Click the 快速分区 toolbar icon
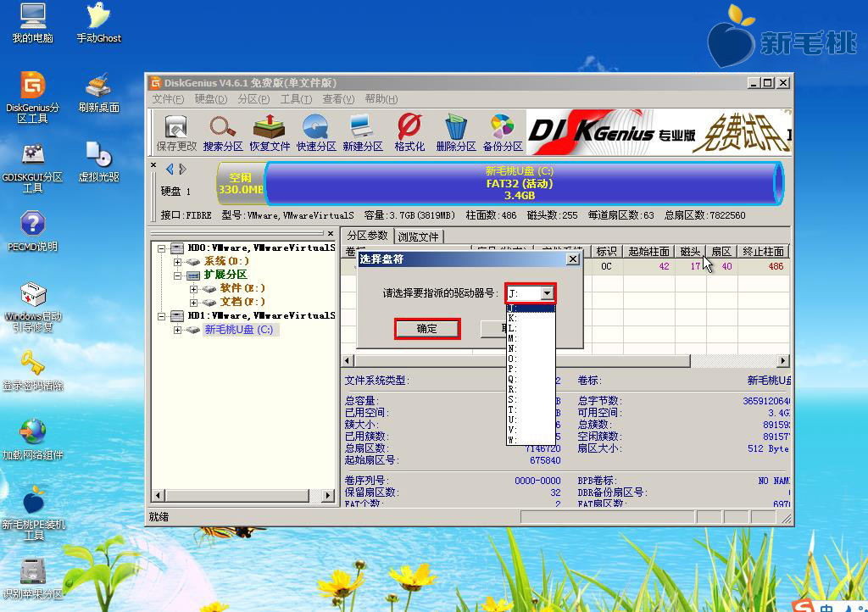The width and height of the screenshot is (868, 612). click(315, 133)
